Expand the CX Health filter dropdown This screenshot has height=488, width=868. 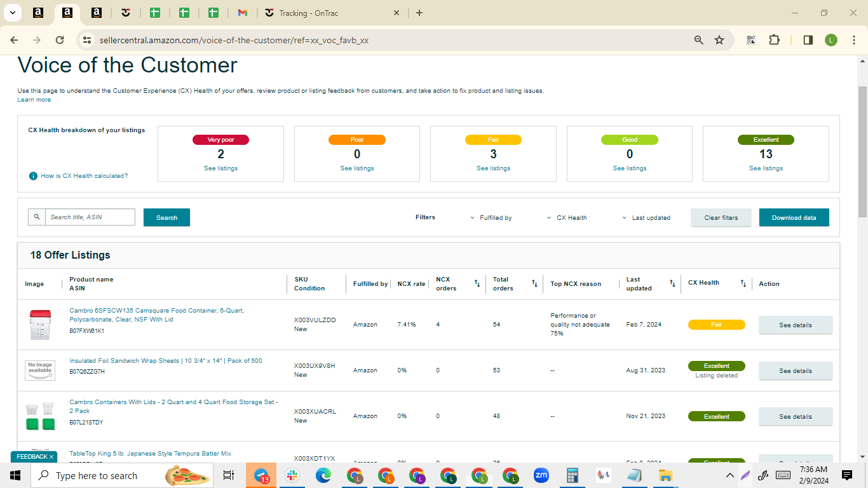567,218
